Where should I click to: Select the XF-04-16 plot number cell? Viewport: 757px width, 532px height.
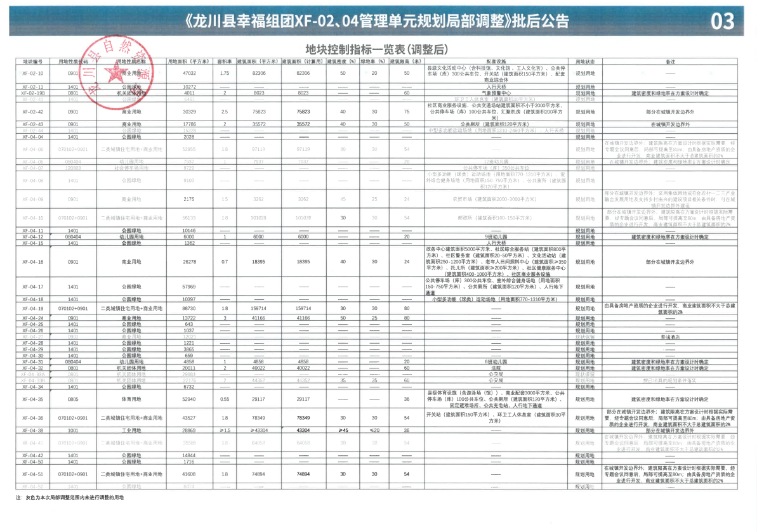33,262
